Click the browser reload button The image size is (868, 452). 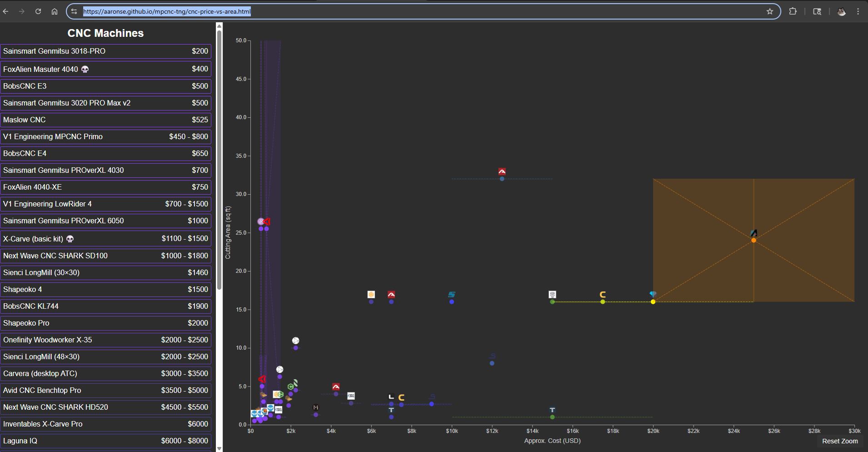38,11
